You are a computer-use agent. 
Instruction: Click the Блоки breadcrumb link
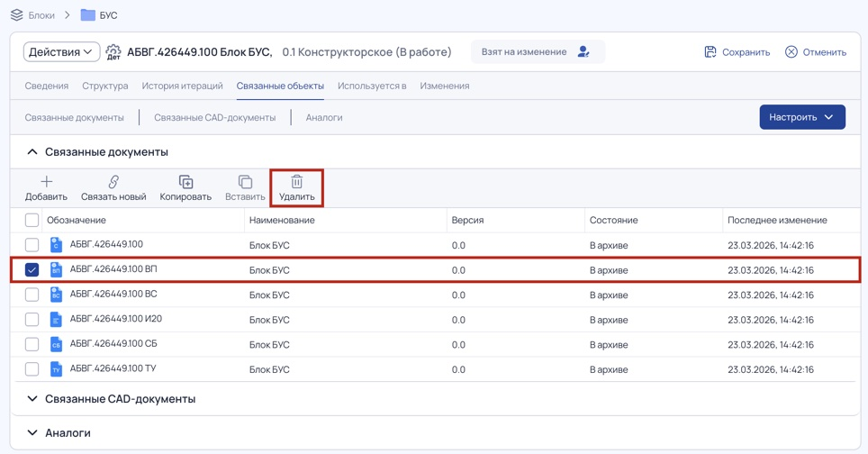pyautogui.click(x=41, y=15)
